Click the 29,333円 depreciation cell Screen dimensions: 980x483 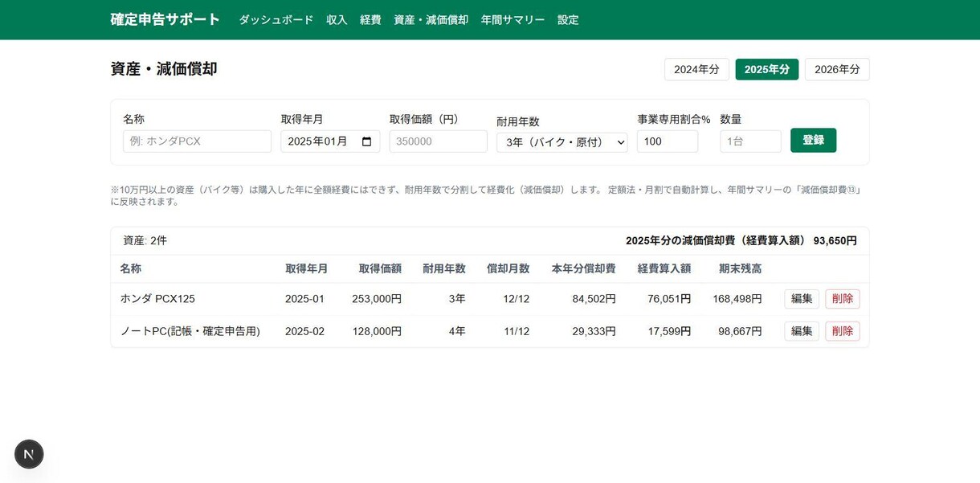click(594, 331)
